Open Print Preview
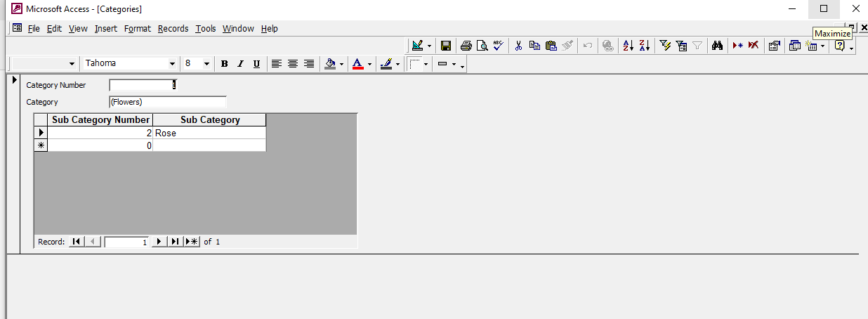Viewport: 868px width, 319px height. pos(482,46)
